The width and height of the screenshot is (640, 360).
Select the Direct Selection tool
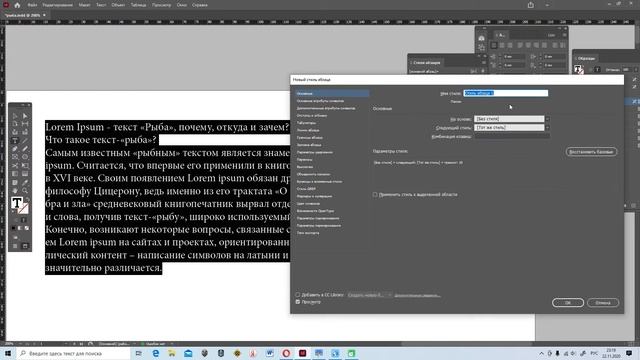[x=25, y=116]
